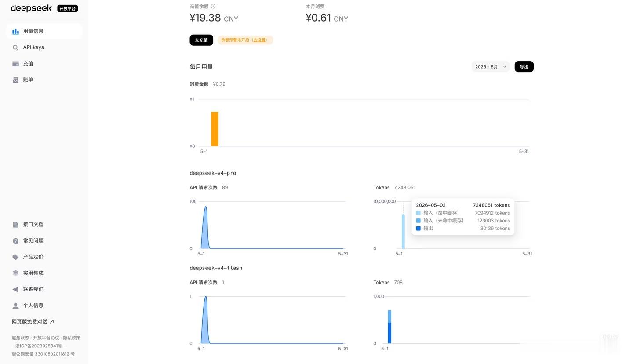The image size is (633, 364).
Task: Click the 30136 tokens value
Action: coord(495,229)
